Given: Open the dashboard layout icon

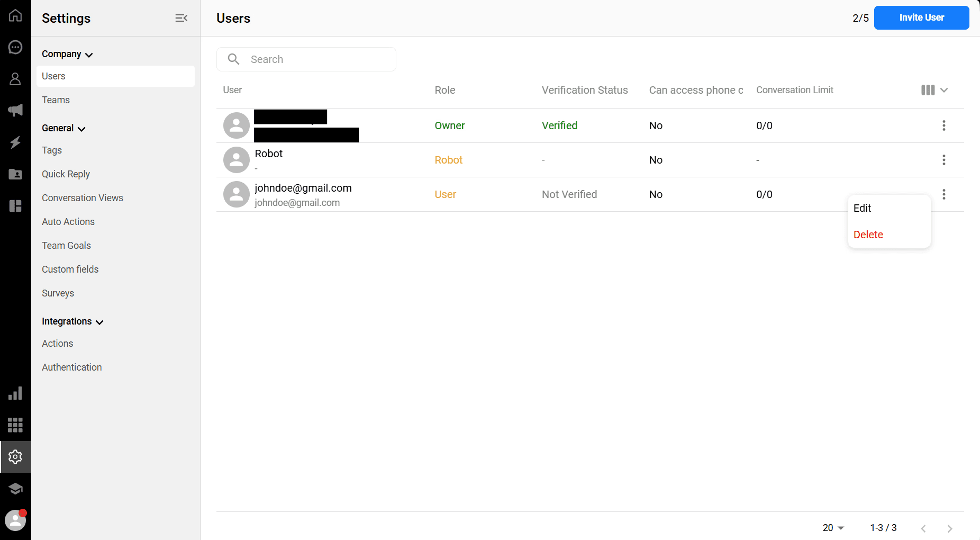Looking at the screenshot, I should (15, 206).
